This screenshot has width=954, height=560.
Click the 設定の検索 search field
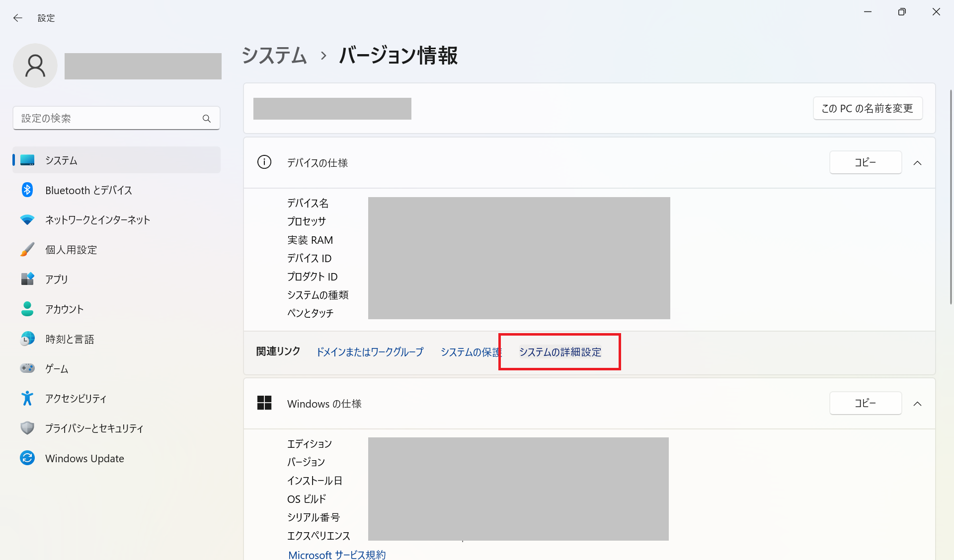[109, 119]
